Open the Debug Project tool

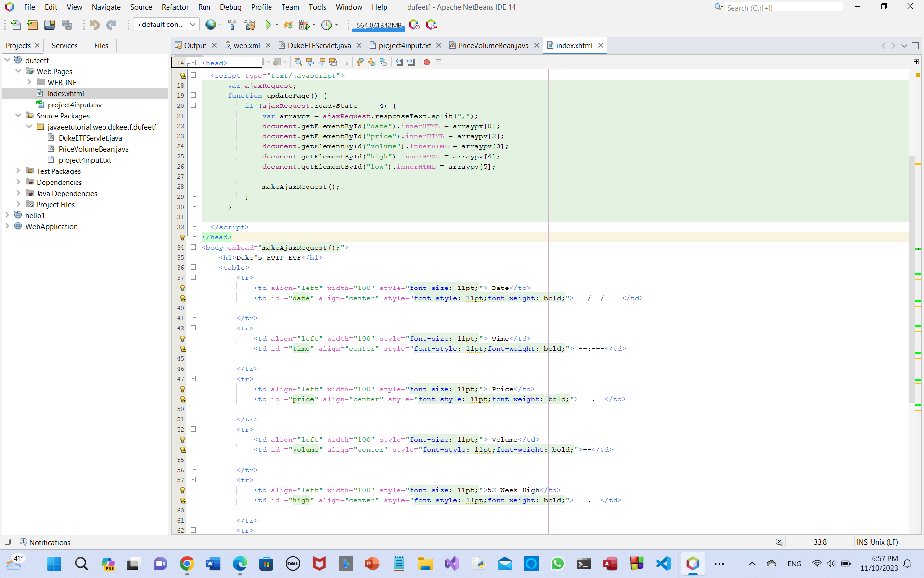(x=304, y=25)
